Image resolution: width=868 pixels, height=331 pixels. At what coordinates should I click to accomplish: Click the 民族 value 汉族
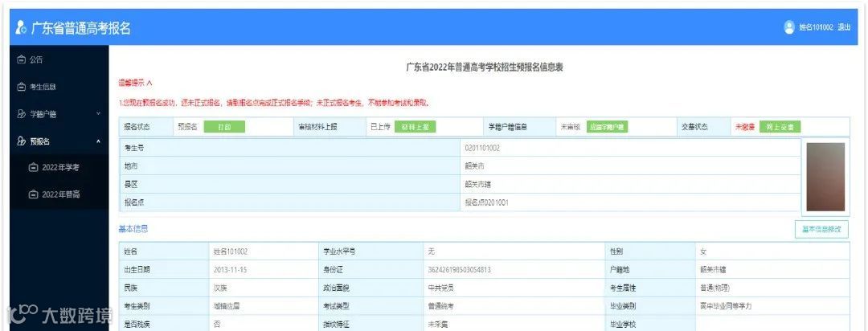220,288
